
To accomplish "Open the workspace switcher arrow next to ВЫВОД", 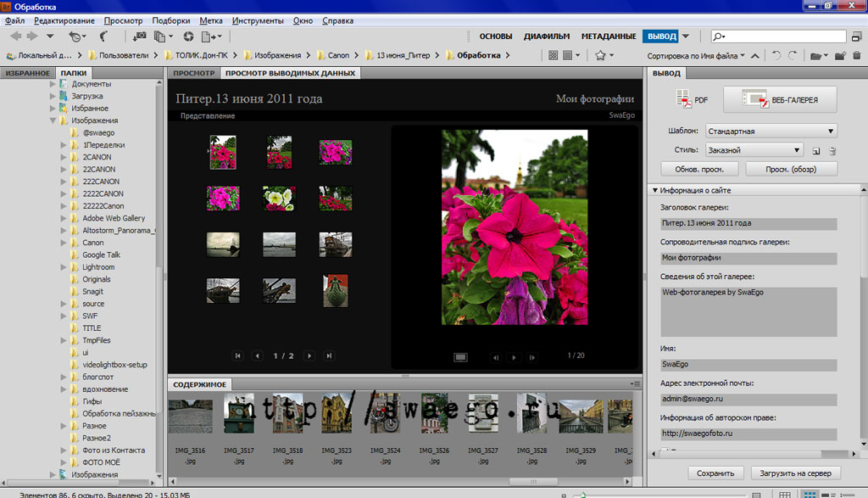I will click(x=685, y=36).
